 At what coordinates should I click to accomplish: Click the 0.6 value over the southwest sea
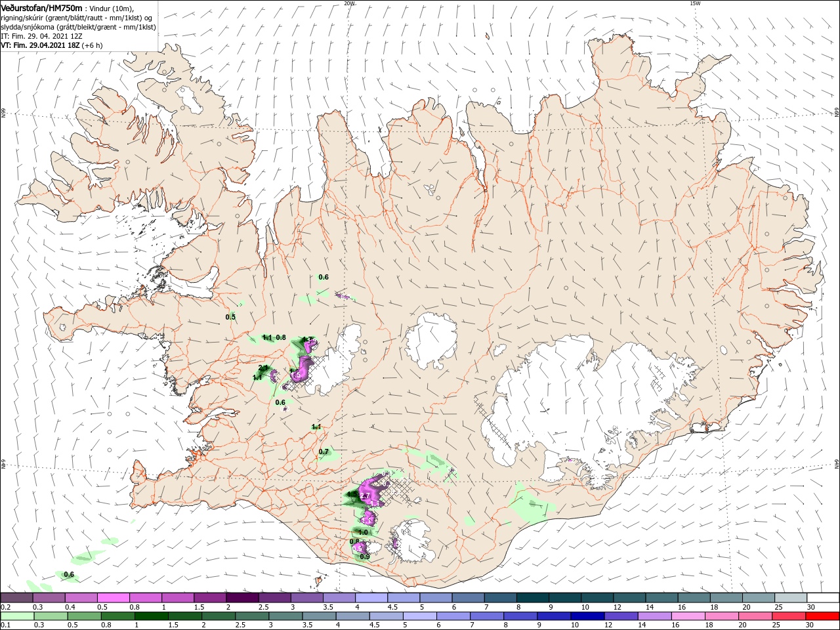(x=68, y=575)
